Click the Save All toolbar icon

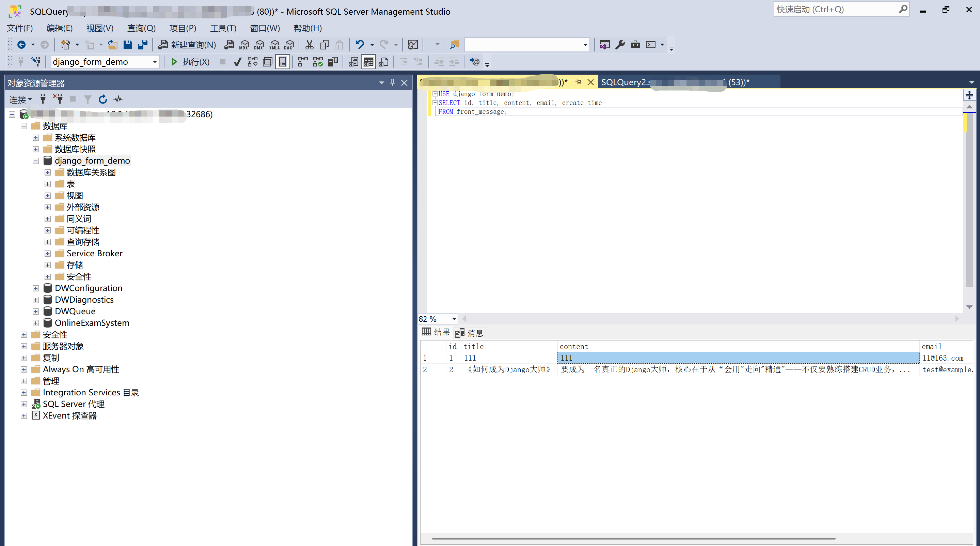click(x=143, y=45)
